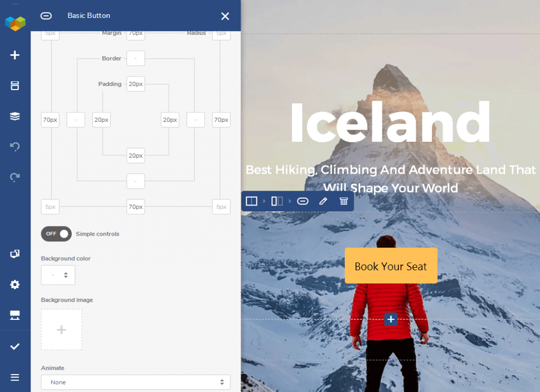Select the Button element icon in element toolbar
Image resolution: width=540 pixels, height=392 pixels.
(303, 201)
